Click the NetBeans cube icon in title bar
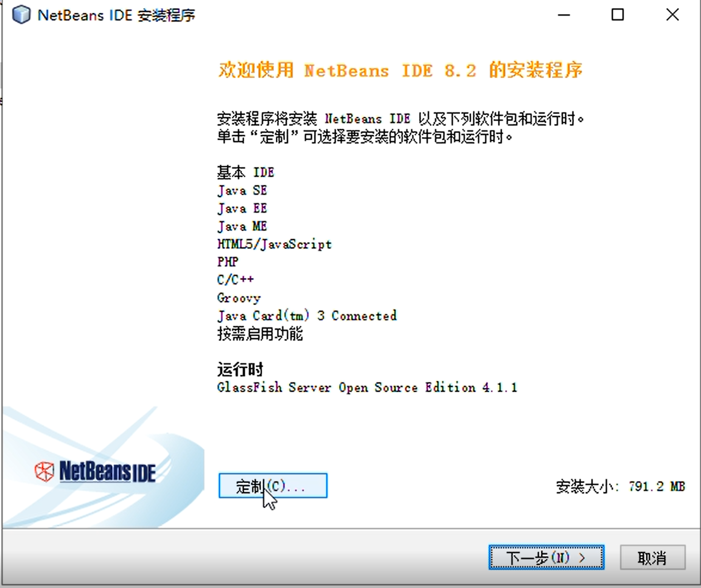701x588 pixels. pyautogui.click(x=21, y=15)
